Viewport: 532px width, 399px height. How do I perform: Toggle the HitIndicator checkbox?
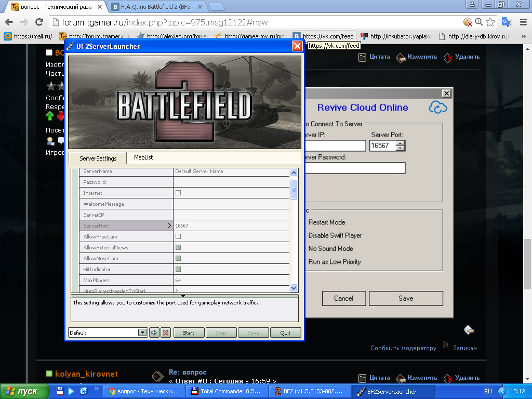(178, 269)
